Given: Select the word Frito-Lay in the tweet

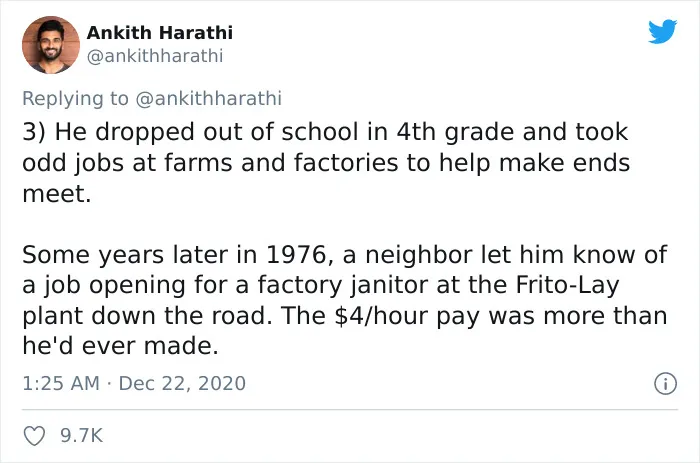Looking at the screenshot, I should (x=567, y=285).
